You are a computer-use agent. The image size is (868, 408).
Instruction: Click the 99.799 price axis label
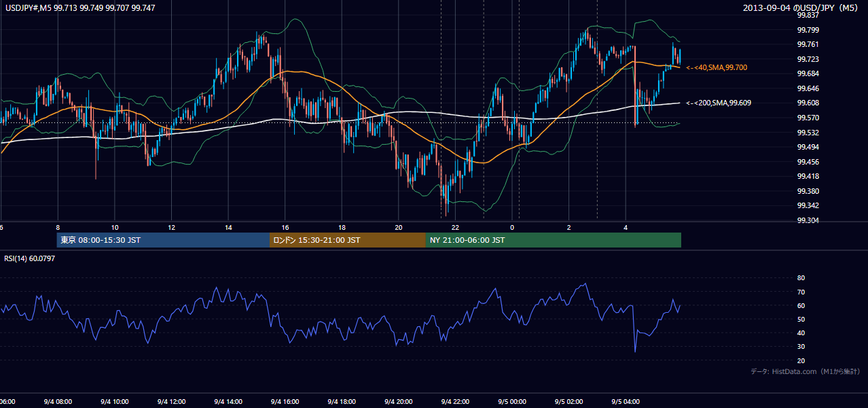click(x=808, y=30)
